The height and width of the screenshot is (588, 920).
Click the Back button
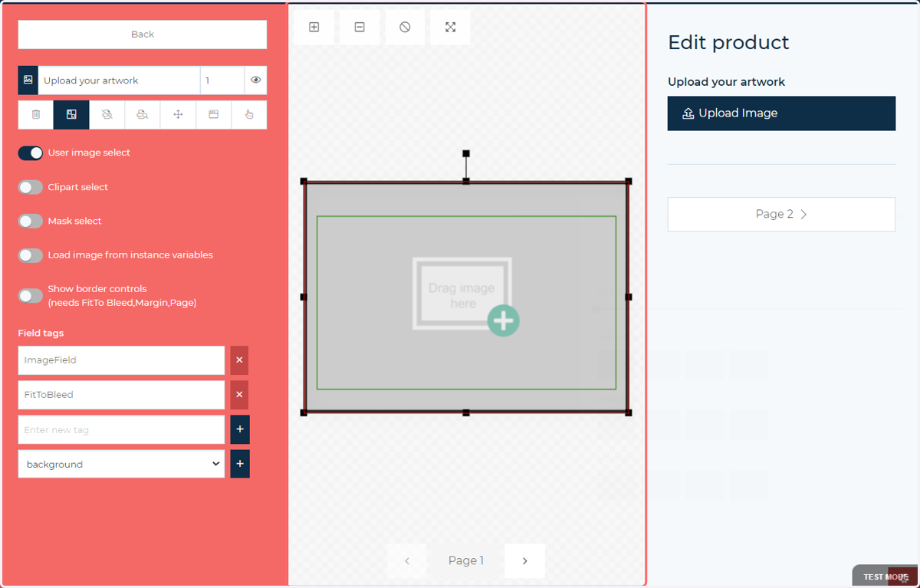point(143,34)
